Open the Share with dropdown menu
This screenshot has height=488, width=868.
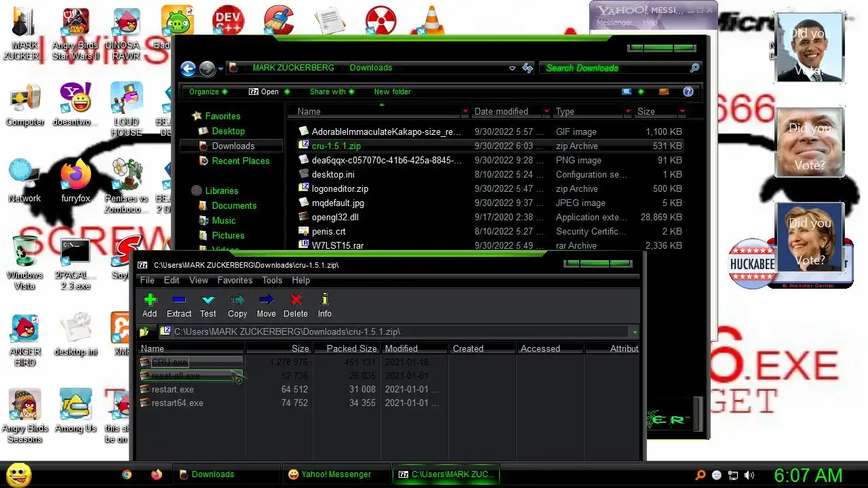point(332,91)
